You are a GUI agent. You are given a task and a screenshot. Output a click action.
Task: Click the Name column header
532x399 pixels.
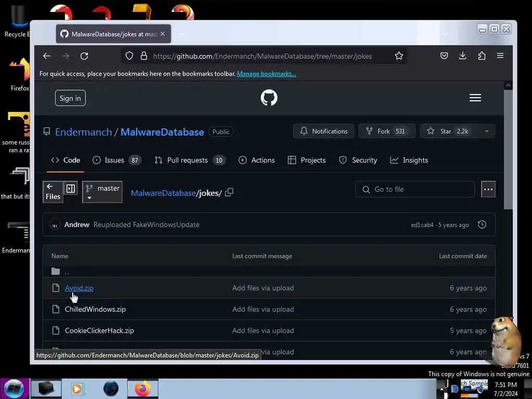[x=60, y=256]
